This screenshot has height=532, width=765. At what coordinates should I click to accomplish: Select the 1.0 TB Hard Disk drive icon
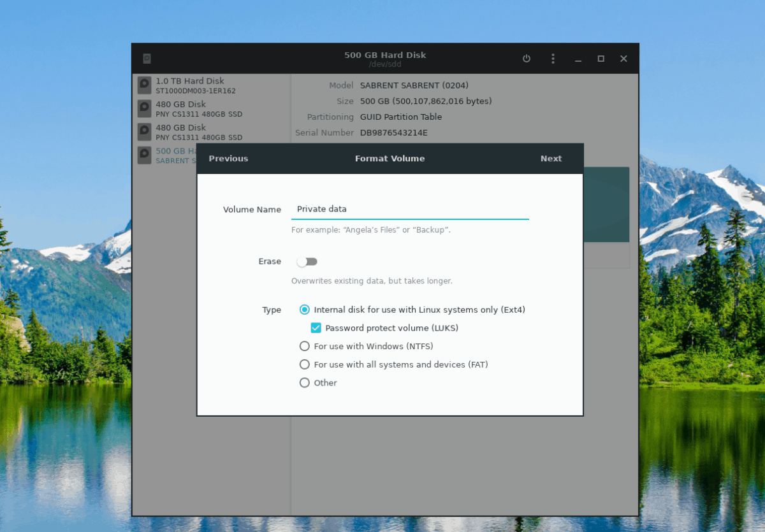coord(145,85)
